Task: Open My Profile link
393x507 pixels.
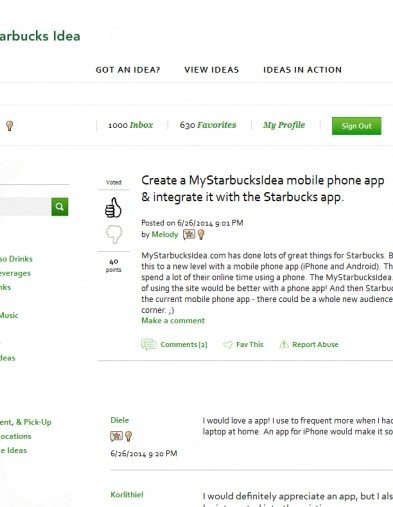Action: point(284,125)
